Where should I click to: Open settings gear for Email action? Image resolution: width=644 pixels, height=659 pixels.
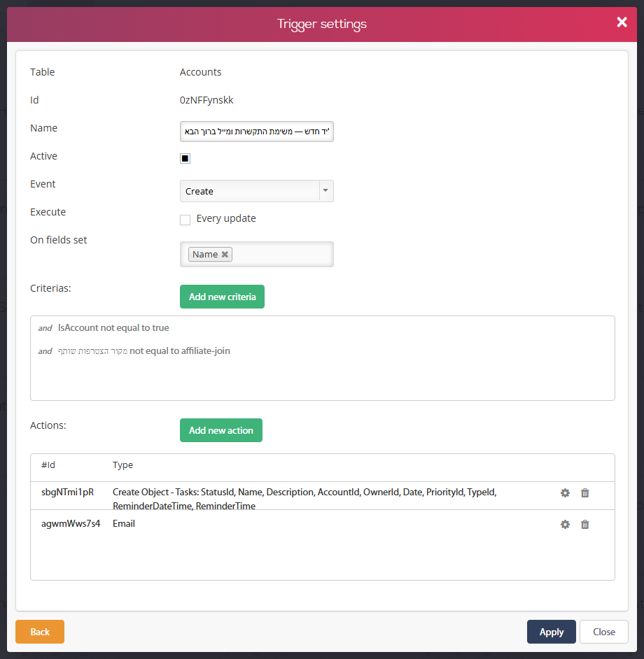565,524
